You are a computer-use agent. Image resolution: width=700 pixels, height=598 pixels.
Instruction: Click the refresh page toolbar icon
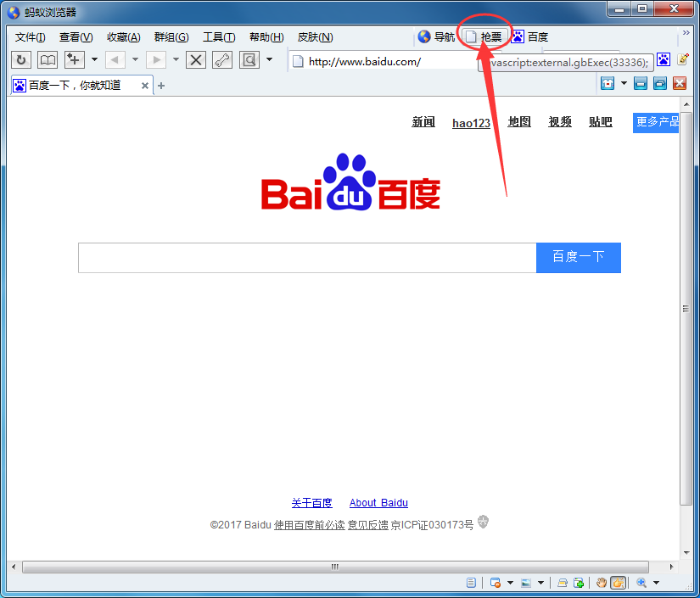[x=21, y=59]
